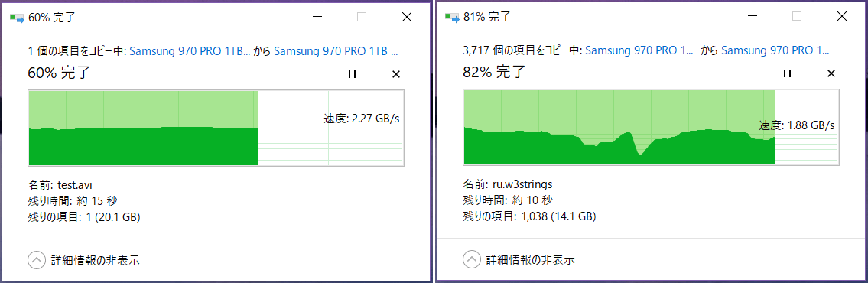Open source Samsung 970 PRO 1TB link in left dialog
868x283 pixels.
(x=191, y=51)
